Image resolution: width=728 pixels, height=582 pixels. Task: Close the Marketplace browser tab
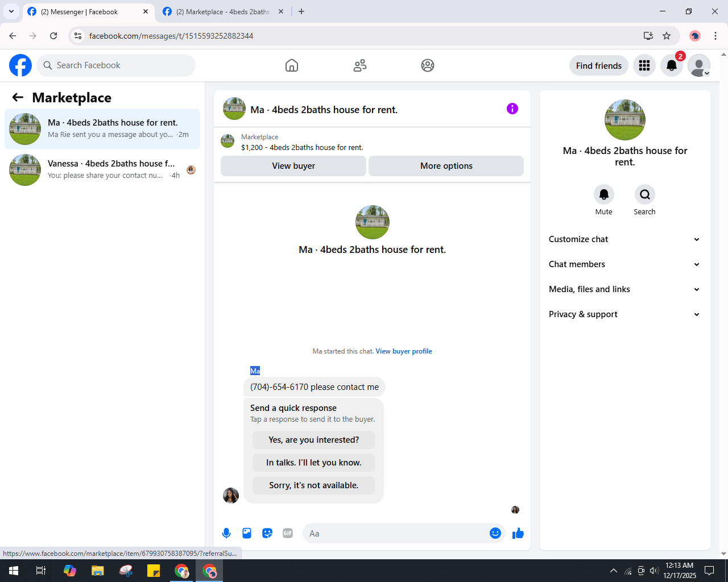point(281,11)
